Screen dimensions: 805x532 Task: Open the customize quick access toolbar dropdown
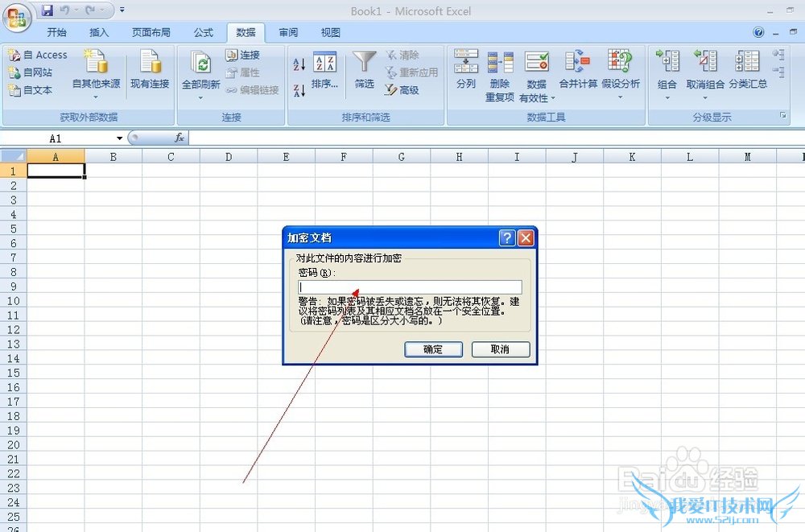tap(122, 10)
